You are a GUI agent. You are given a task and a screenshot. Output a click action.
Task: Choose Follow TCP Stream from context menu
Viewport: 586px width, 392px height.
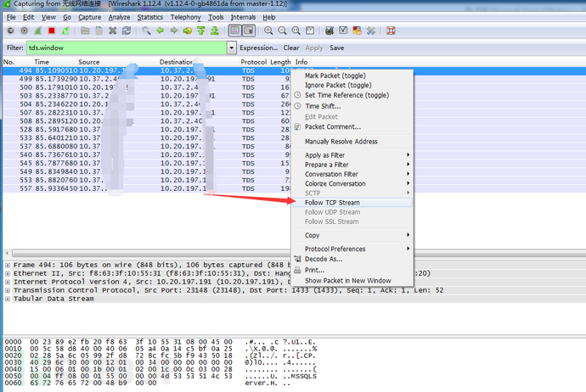pyautogui.click(x=352, y=202)
